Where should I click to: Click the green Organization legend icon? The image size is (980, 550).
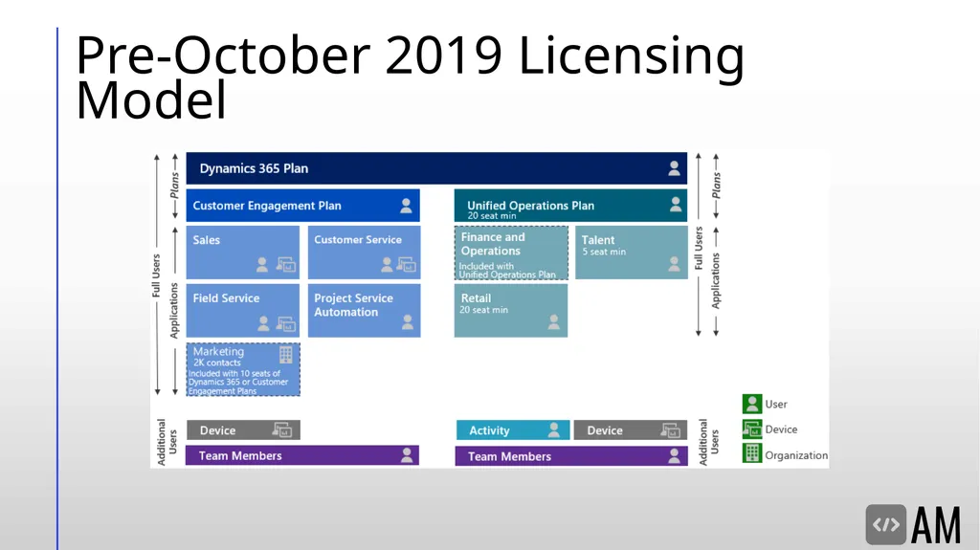point(752,453)
